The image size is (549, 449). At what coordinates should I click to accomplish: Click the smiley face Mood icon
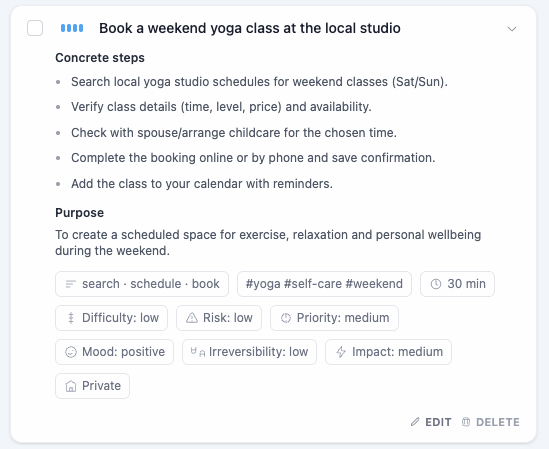(71, 352)
